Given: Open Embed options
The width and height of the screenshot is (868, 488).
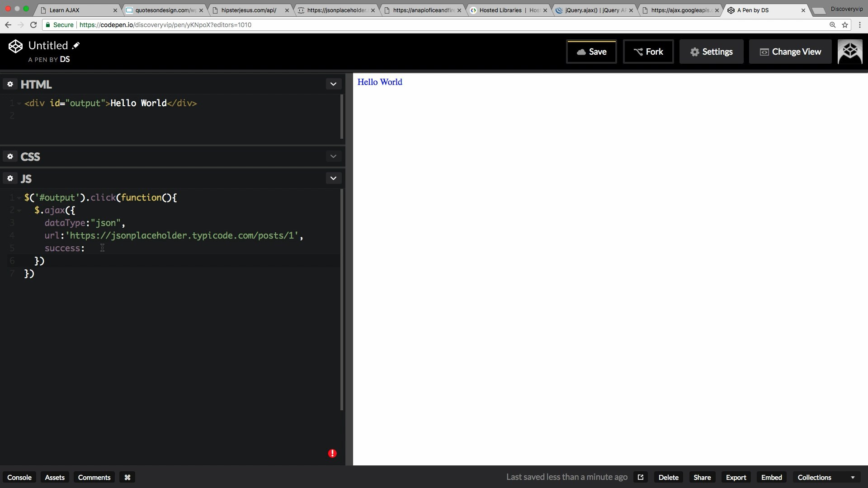Looking at the screenshot, I should pyautogui.click(x=771, y=477).
